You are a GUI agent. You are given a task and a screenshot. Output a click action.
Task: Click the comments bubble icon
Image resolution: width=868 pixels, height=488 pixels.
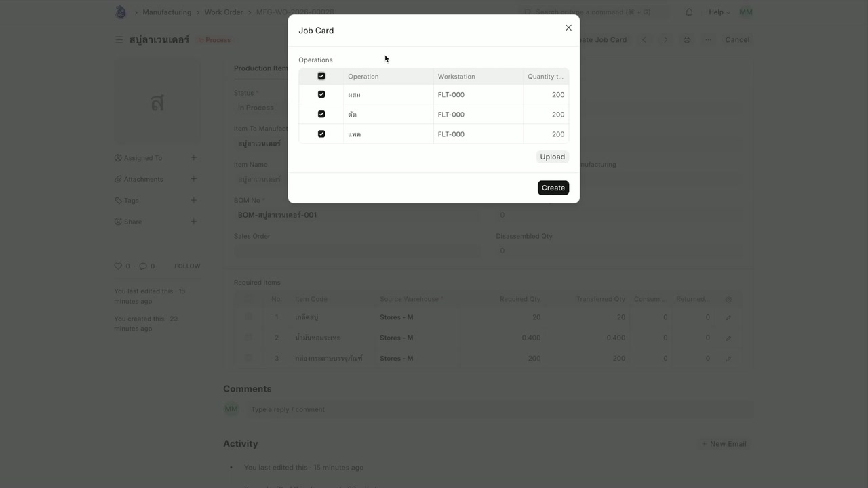coord(143,266)
